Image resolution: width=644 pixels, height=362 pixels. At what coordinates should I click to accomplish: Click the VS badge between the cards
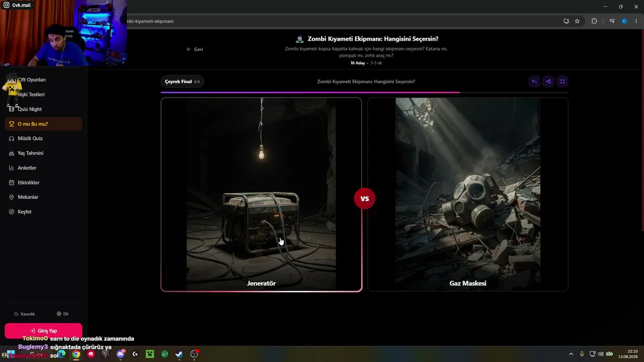[365, 198]
